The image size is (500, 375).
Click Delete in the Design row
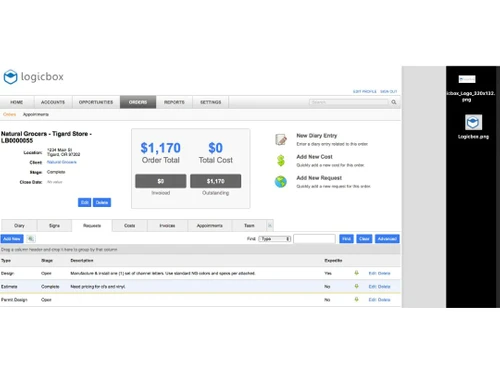(x=384, y=273)
